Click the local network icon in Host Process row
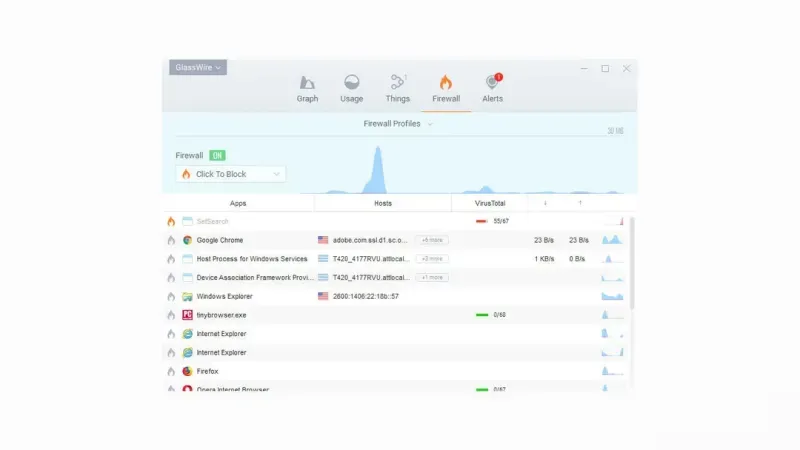 point(323,259)
